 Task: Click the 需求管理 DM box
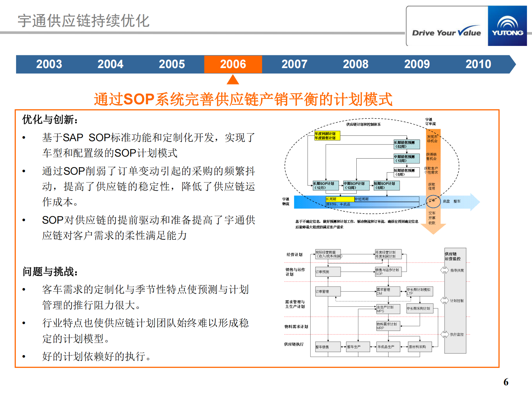[388, 291]
